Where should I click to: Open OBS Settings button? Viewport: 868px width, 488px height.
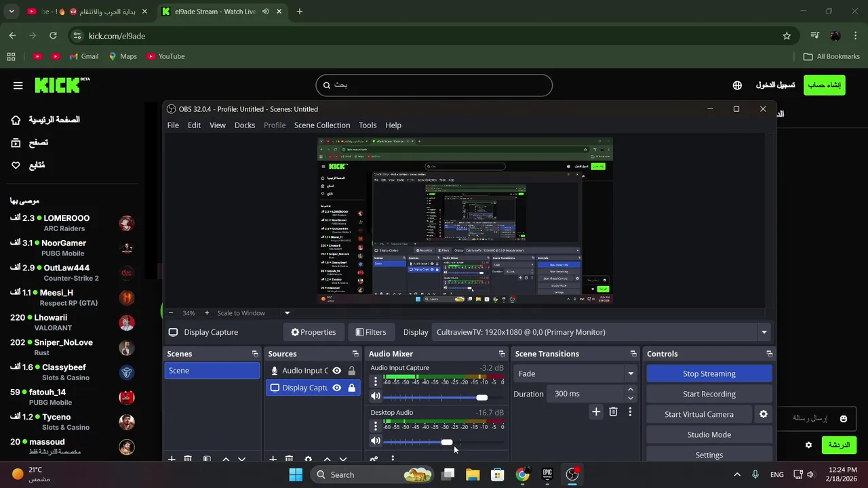709,455
